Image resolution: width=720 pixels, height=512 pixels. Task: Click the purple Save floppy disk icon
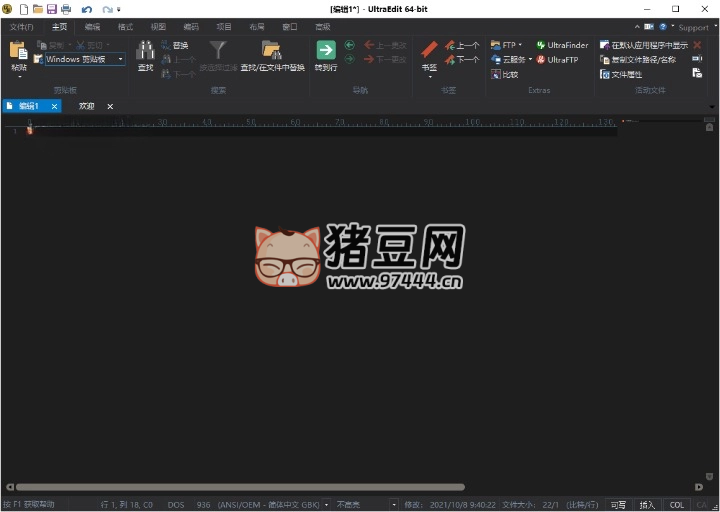pyautogui.click(x=52, y=9)
